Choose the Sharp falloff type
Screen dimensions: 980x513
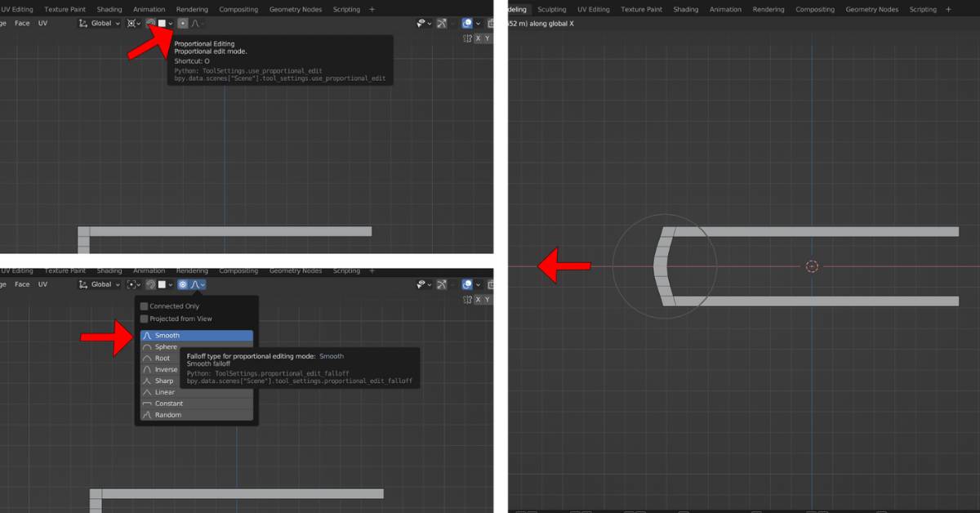point(164,381)
